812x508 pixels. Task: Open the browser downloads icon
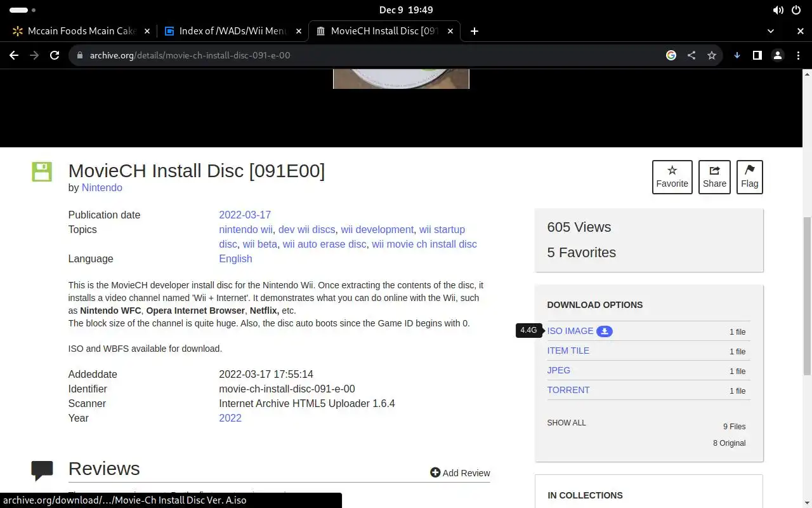point(737,55)
